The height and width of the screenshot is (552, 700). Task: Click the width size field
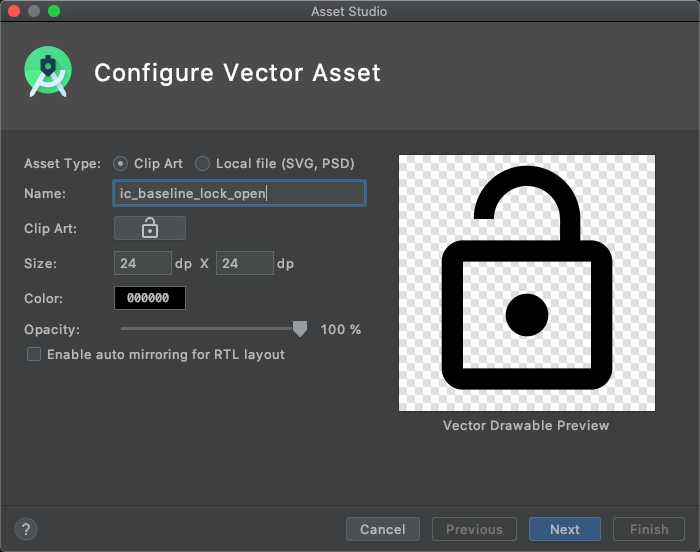tap(143, 263)
